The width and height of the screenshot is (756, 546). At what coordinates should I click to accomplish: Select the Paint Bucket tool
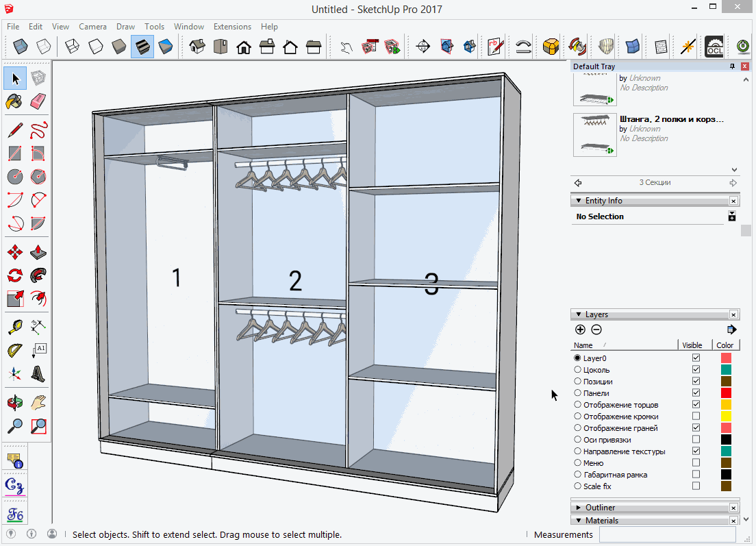click(x=14, y=101)
